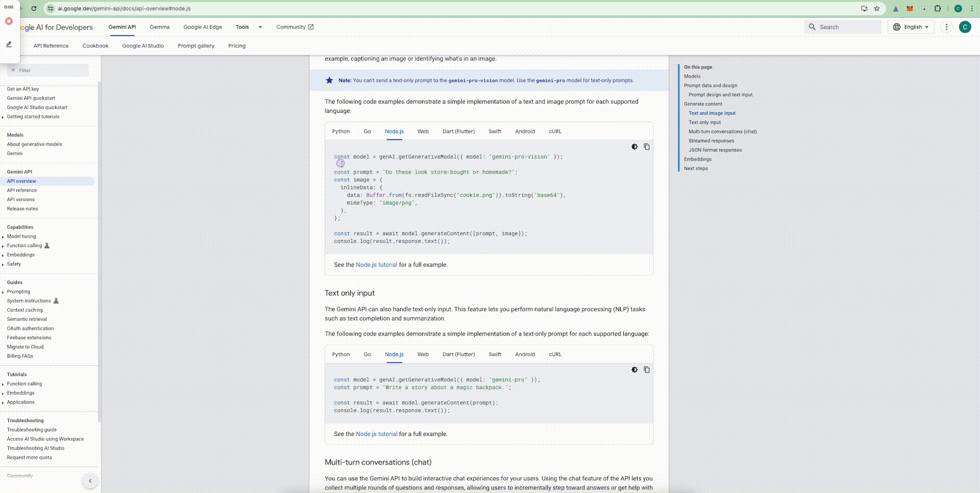Viewport: 980px width, 493px height.
Task: Toggle dark theme on text-only code block
Action: [634, 370]
